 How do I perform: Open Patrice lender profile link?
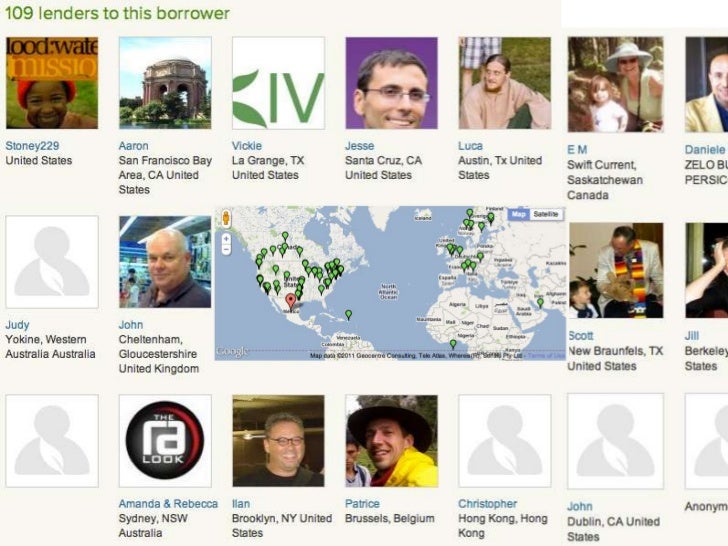[362, 504]
